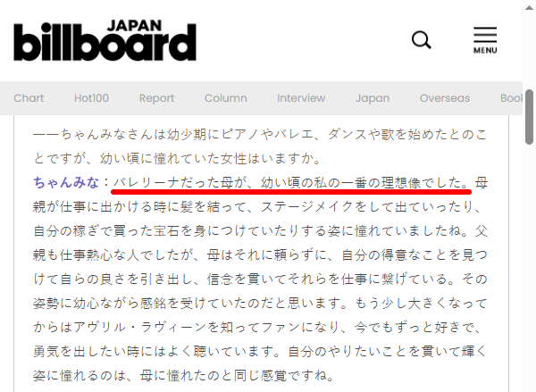This screenshot has height=392, width=536.
Task: Click the purple ちゃんみな speaker name
Action: 67,182
